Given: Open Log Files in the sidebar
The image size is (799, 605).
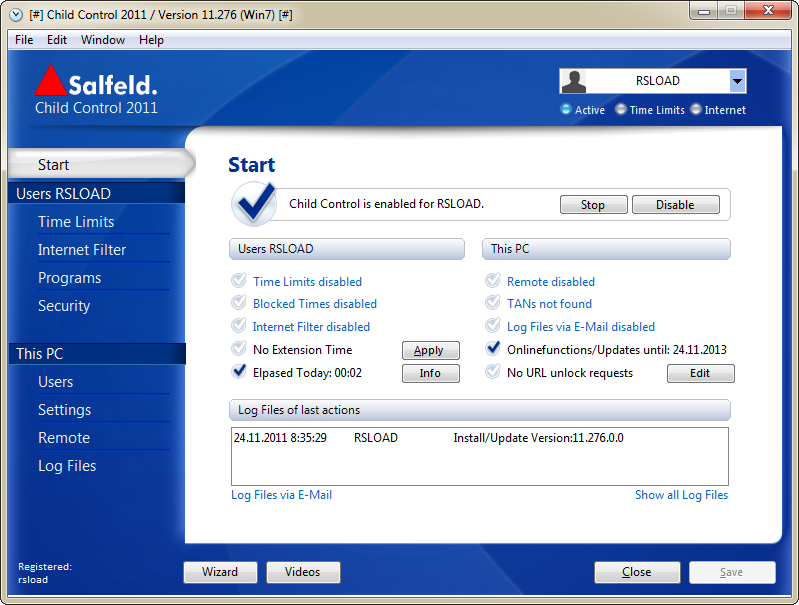Looking at the screenshot, I should pyautogui.click(x=67, y=466).
